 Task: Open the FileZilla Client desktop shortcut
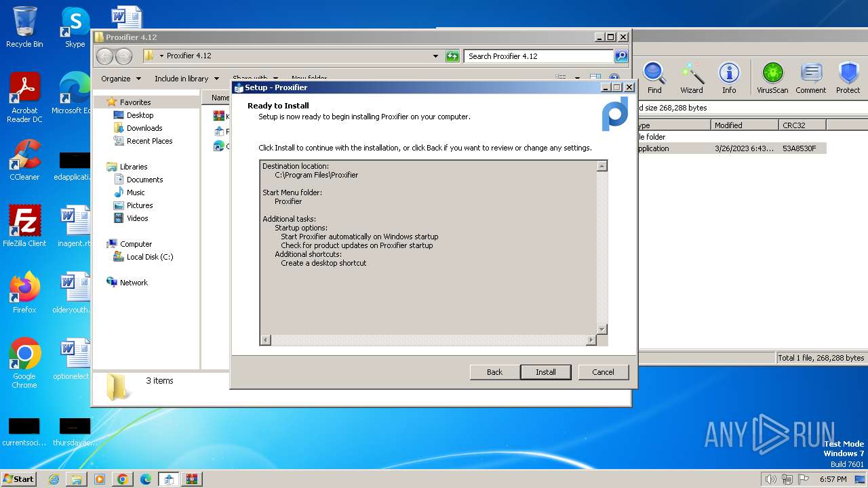pyautogui.click(x=24, y=226)
